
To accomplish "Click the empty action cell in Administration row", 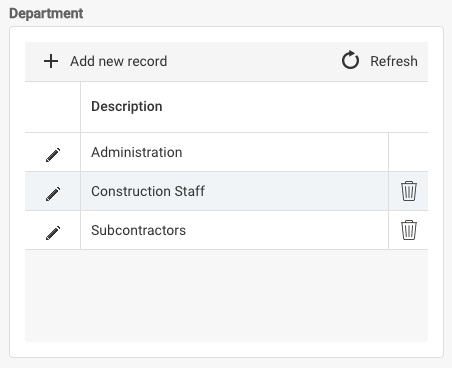I will 408,152.
